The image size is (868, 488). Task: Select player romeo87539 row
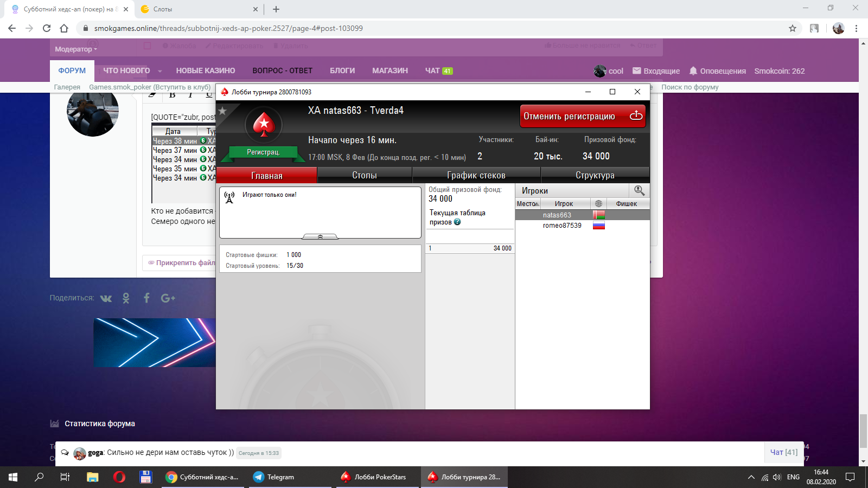(582, 226)
